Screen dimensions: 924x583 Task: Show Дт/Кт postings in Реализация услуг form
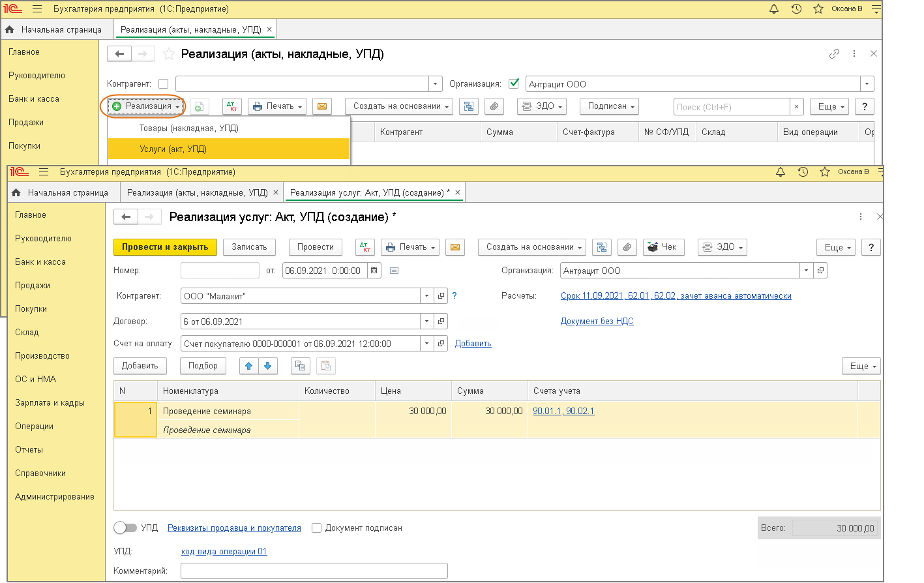point(365,247)
